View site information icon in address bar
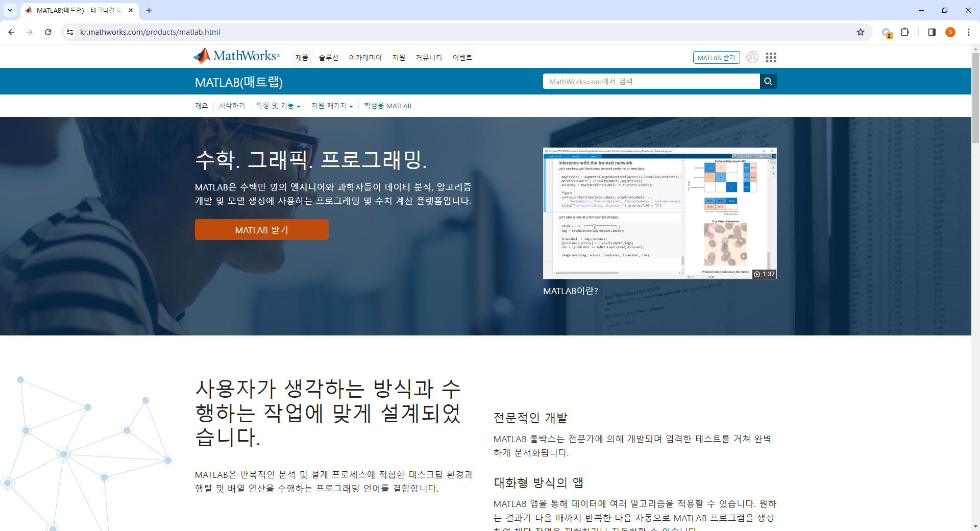 [70, 32]
